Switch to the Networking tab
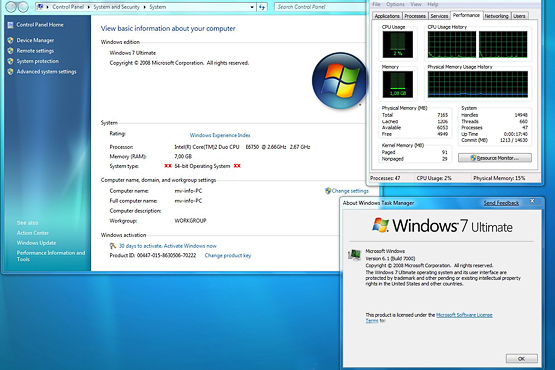 tap(496, 16)
